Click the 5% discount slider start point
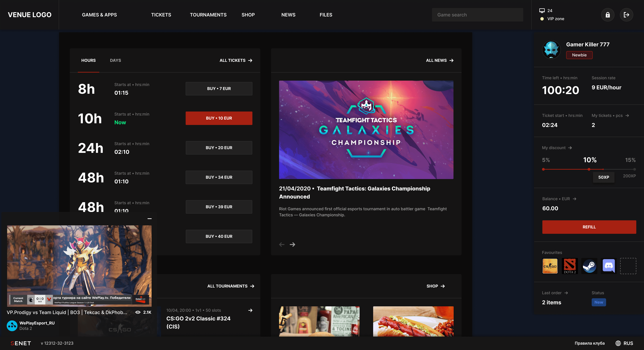644x350 pixels. 543,169
